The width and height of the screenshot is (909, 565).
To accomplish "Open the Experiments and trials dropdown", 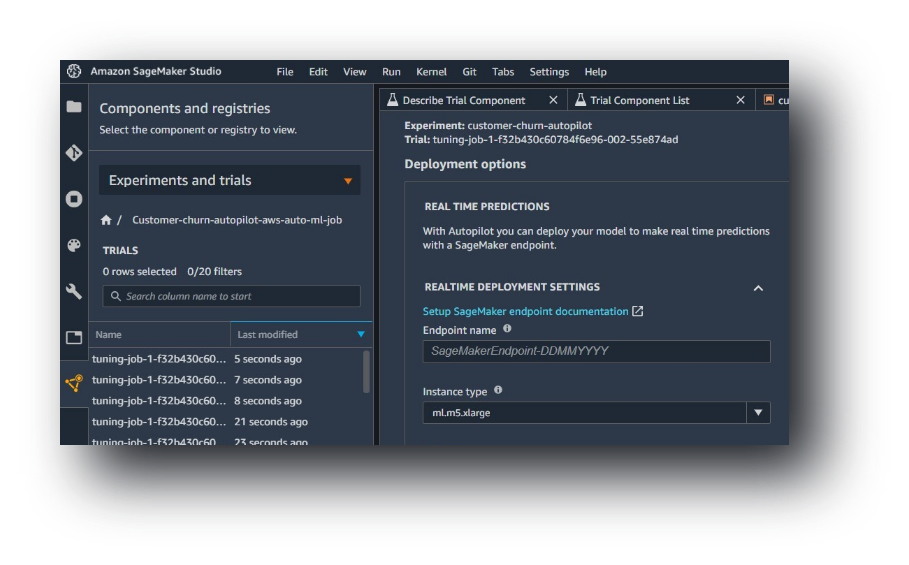I will click(230, 180).
